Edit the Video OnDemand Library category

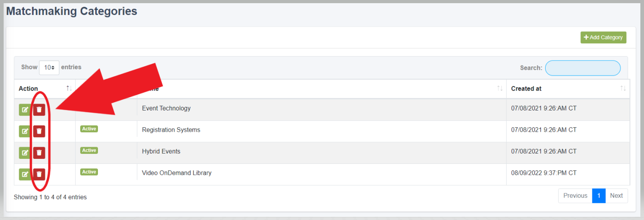[24, 174]
